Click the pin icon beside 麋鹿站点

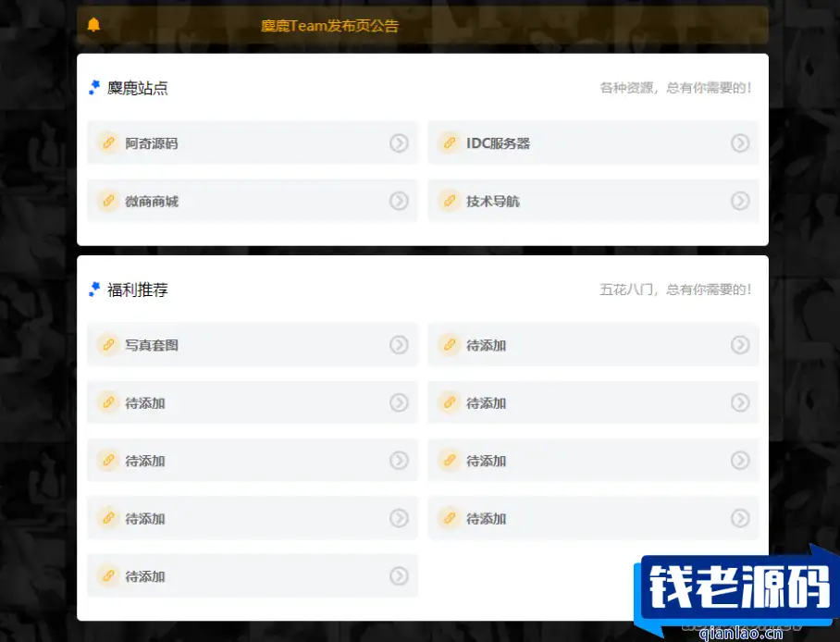pos(94,88)
